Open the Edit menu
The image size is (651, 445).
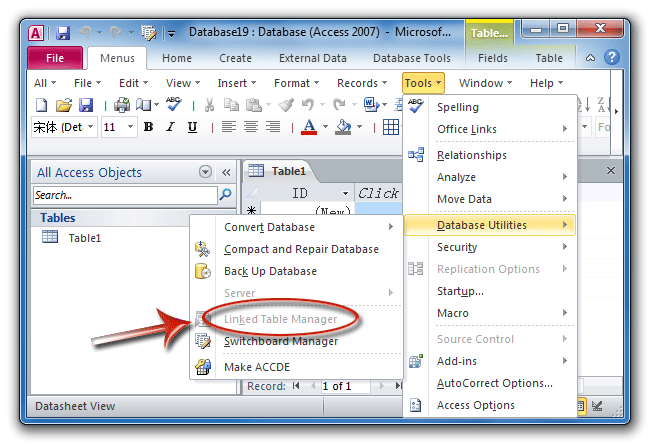[133, 83]
